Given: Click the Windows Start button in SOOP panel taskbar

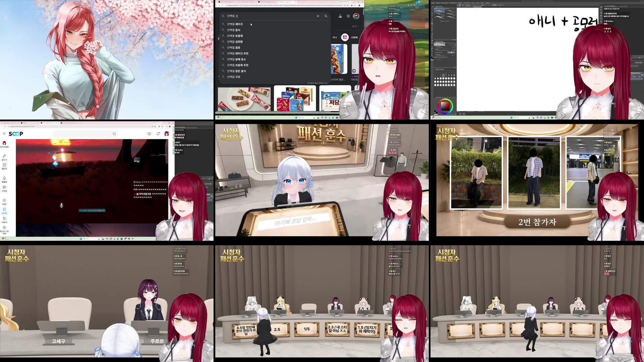Looking at the screenshot, I should tap(81, 239).
